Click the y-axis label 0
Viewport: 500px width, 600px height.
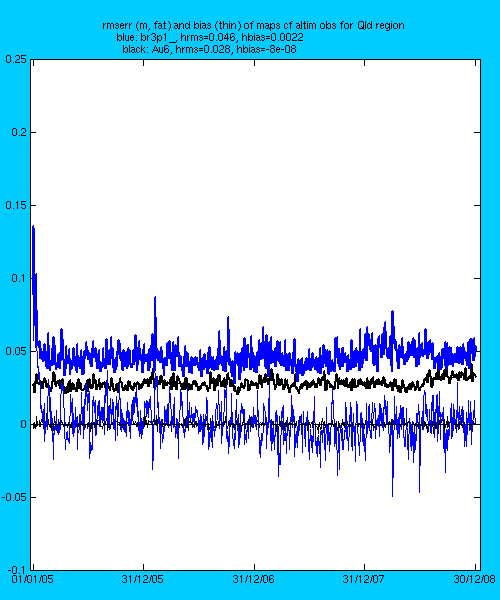(23, 424)
